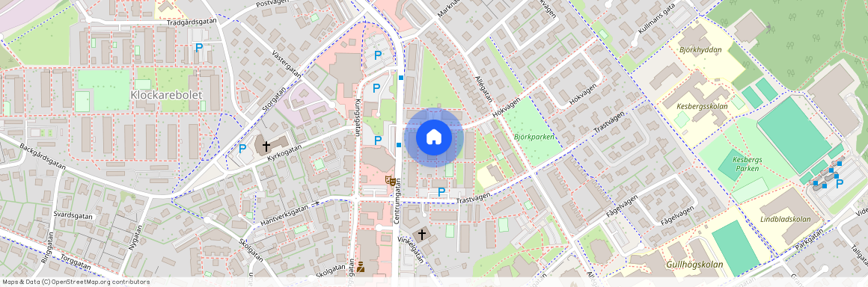
Task: Select the Lindbladskolan label
Action: point(785,220)
